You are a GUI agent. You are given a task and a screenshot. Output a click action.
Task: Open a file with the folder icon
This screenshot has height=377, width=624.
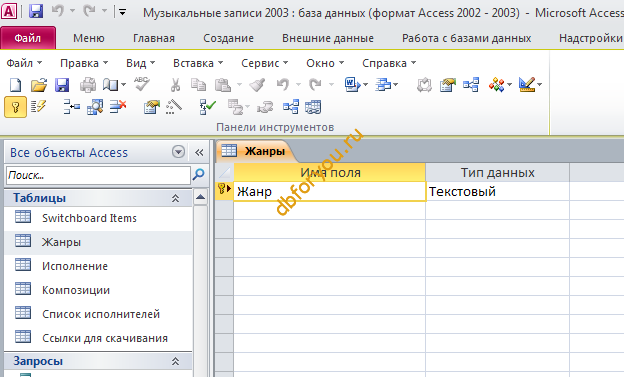39,85
